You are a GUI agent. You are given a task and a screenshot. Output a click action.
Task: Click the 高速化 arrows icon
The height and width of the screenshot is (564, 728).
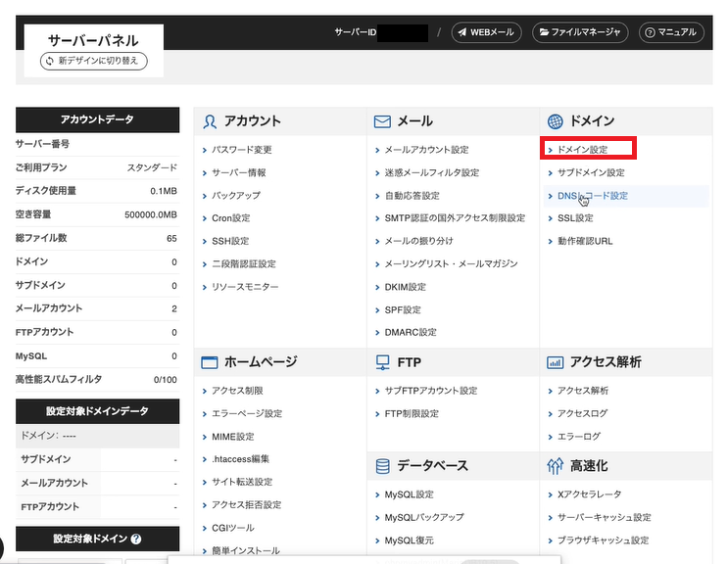(555, 466)
